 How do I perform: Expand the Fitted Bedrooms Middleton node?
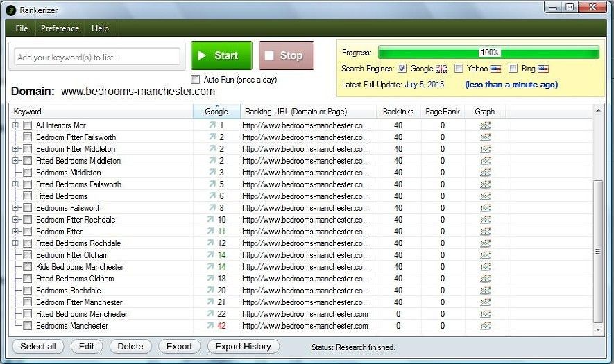point(16,160)
